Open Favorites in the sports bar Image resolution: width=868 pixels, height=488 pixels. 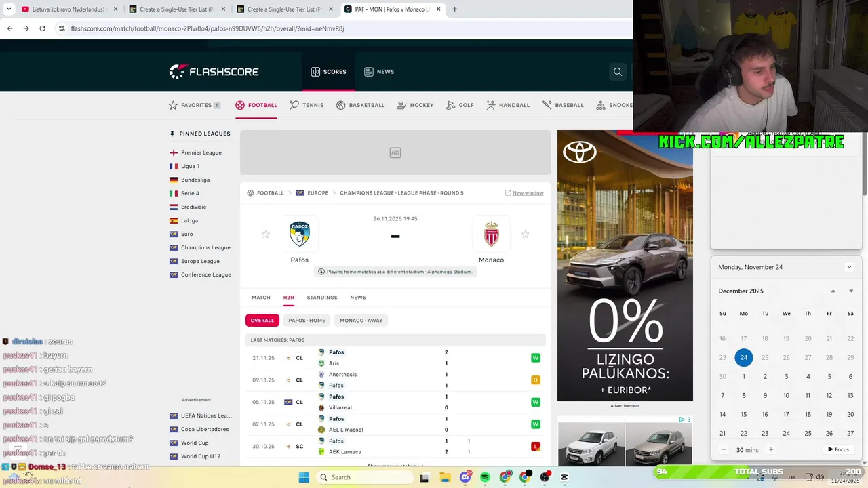[x=195, y=105]
